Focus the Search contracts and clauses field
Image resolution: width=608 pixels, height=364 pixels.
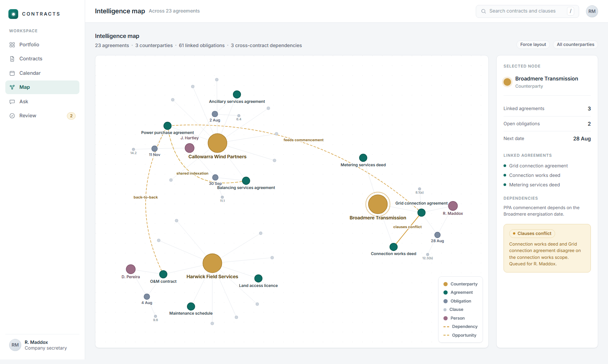pos(527,11)
